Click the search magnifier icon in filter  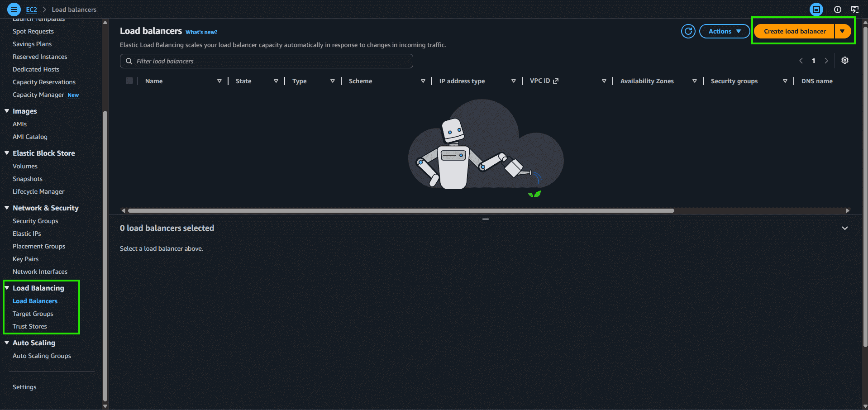(129, 61)
